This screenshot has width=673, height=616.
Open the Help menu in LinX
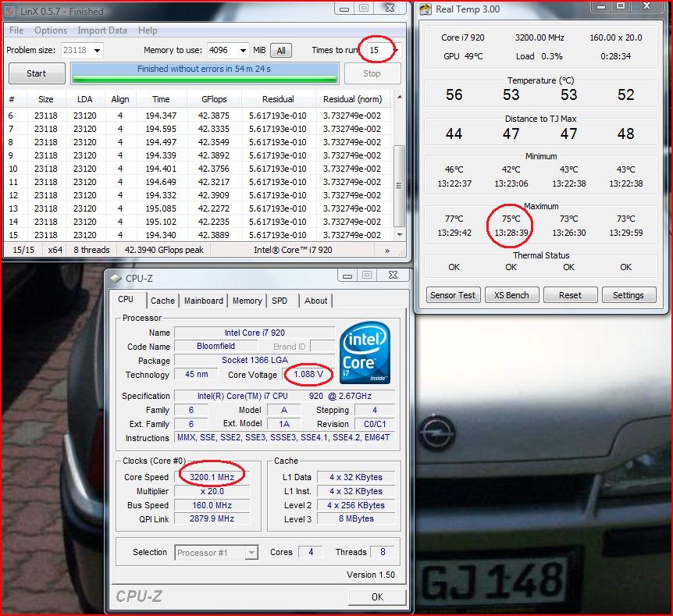point(148,30)
